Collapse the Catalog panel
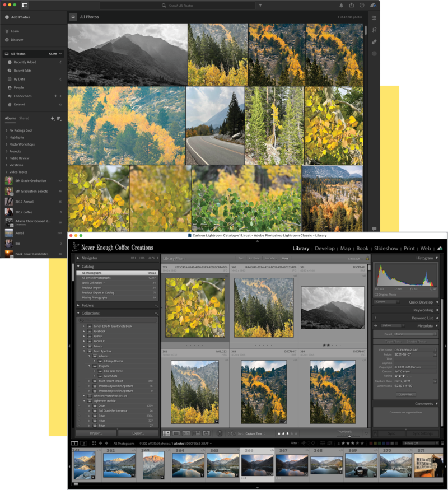448x490 pixels. point(78,267)
